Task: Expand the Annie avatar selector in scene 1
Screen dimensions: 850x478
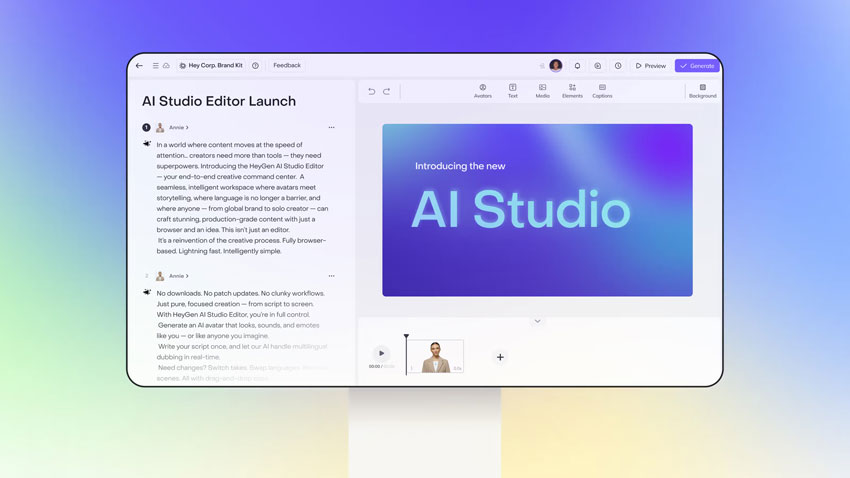Action: coord(178,128)
